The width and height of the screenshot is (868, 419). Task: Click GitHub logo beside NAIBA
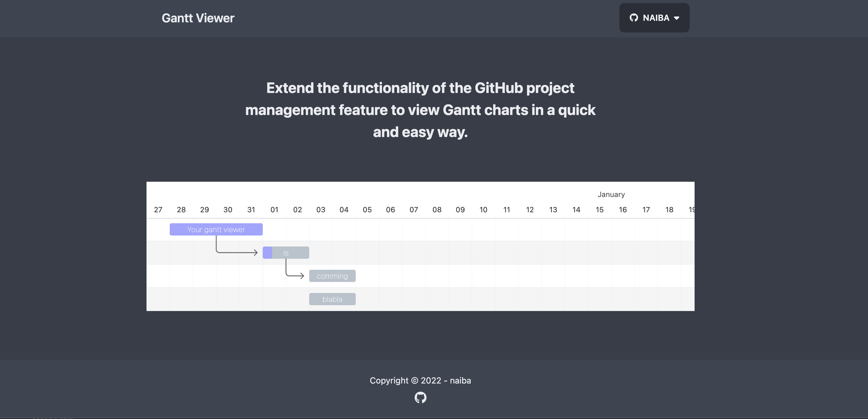[x=633, y=18]
